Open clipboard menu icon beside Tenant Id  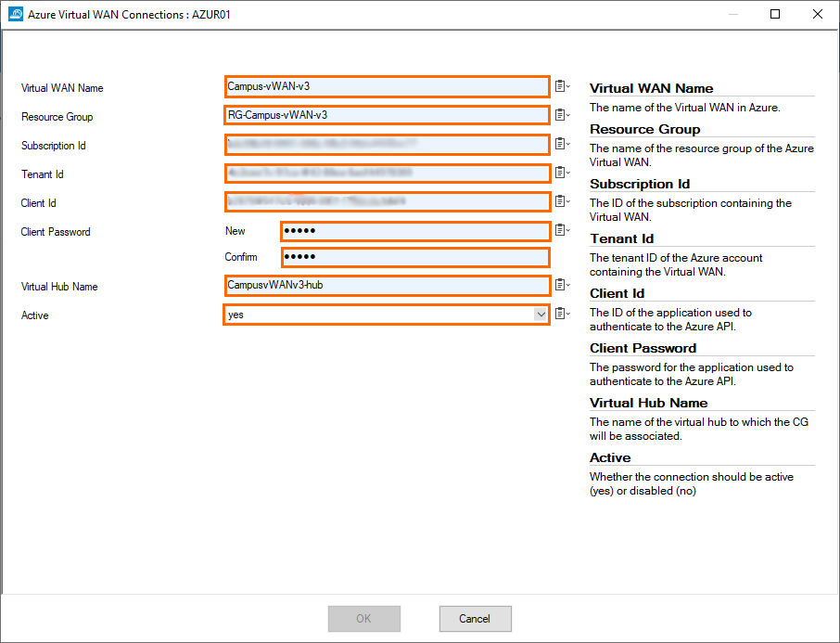point(562,173)
